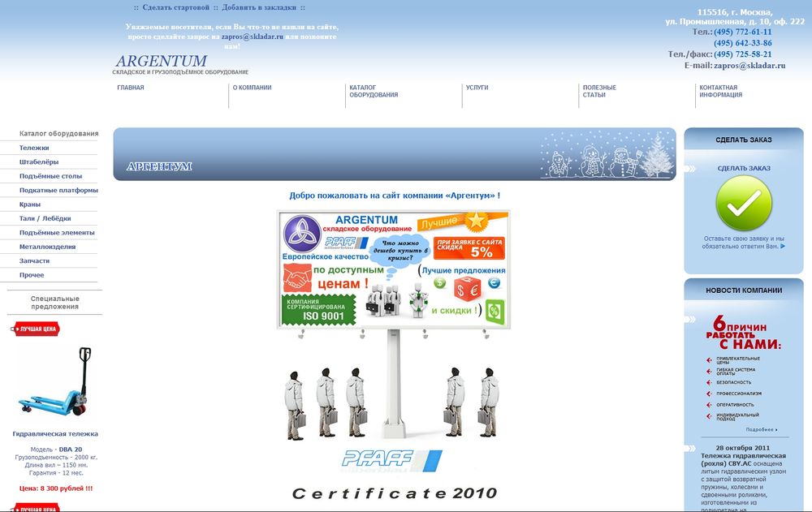812x512 pixels.
Task: Click phone number (495) 772-61-11
Action: point(743,32)
